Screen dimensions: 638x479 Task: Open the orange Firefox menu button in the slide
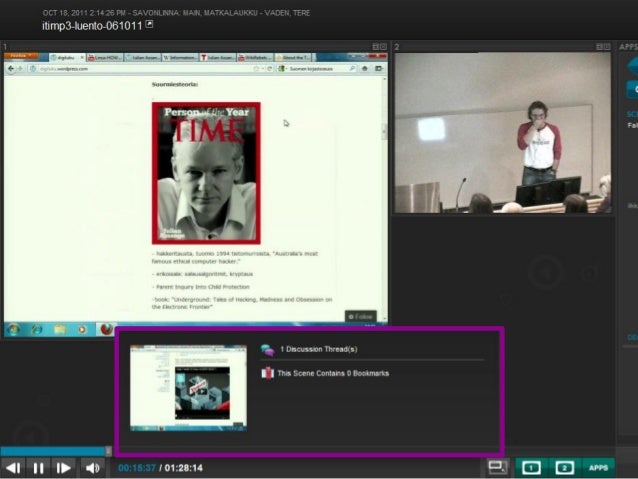pos(22,56)
